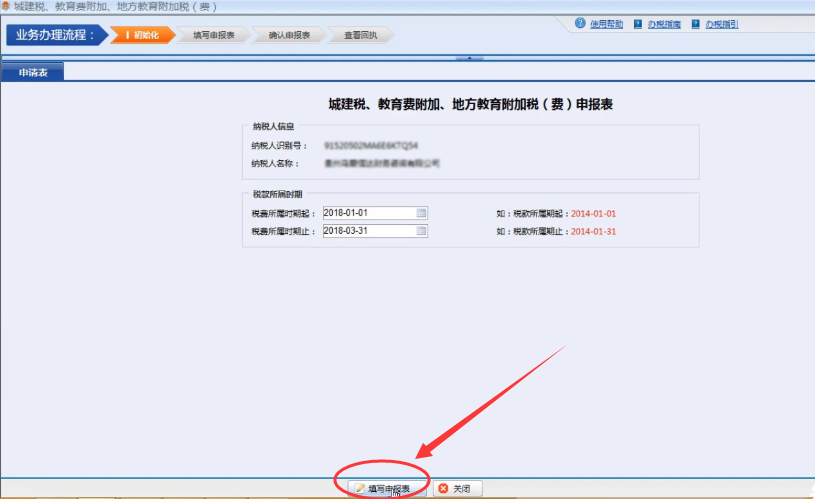Go to the 填写申报表 workflow step
The image size is (815, 499).
(213, 35)
